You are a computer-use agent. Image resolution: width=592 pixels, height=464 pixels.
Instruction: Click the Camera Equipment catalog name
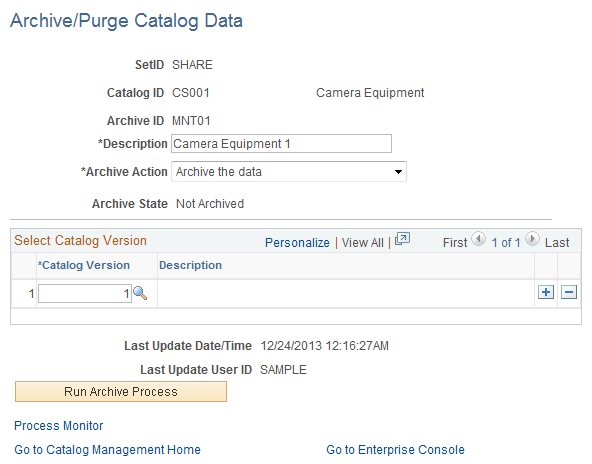pyautogui.click(x=370, y=93)
